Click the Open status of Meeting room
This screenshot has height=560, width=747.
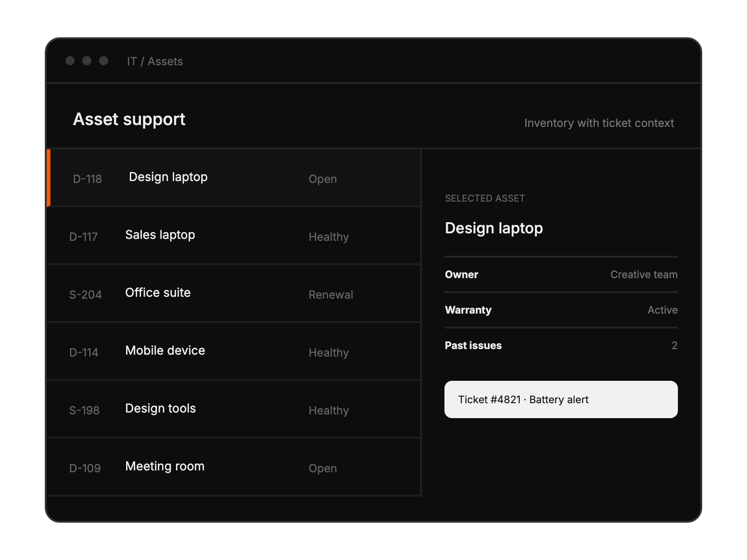tap(323, 469)
